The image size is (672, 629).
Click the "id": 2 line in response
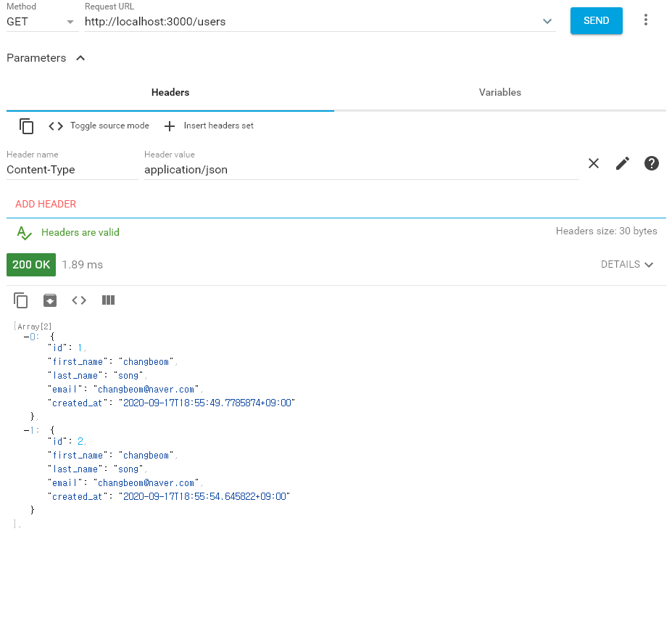(67, 441)
